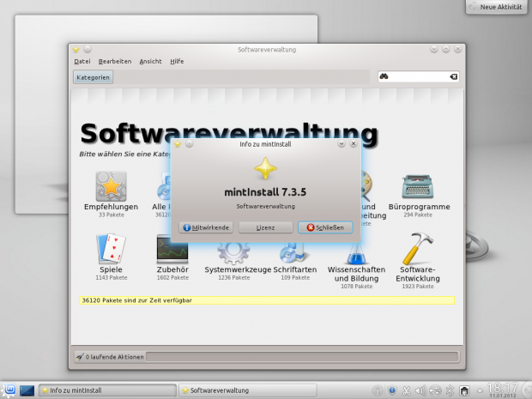
Task: Show hidden tray icons arrow
Action: (x=480, y=390)
